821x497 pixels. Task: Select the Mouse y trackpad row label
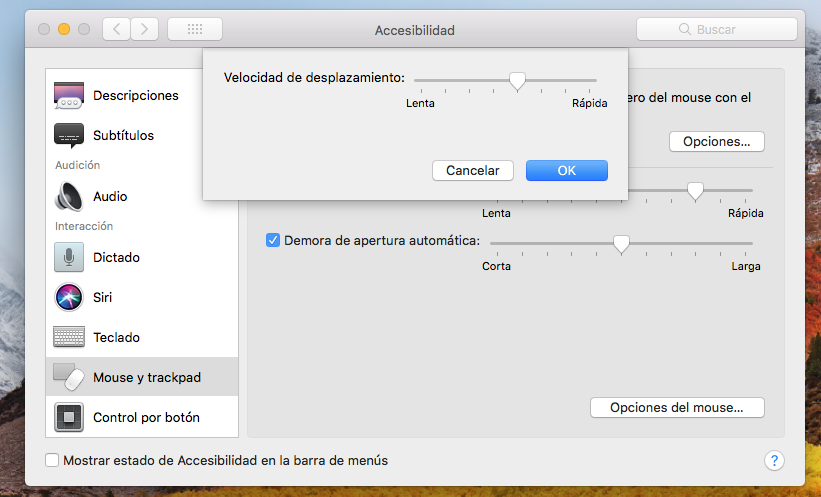coord(147,377)
